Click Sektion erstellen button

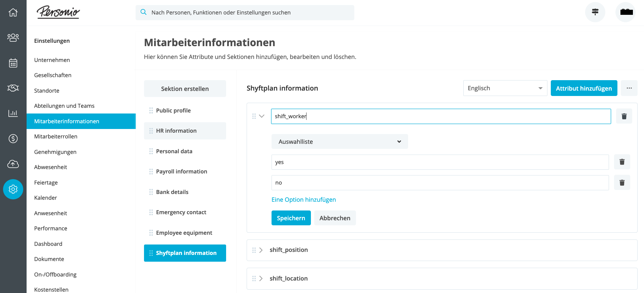pyautogui.click(x=185, y=89)
